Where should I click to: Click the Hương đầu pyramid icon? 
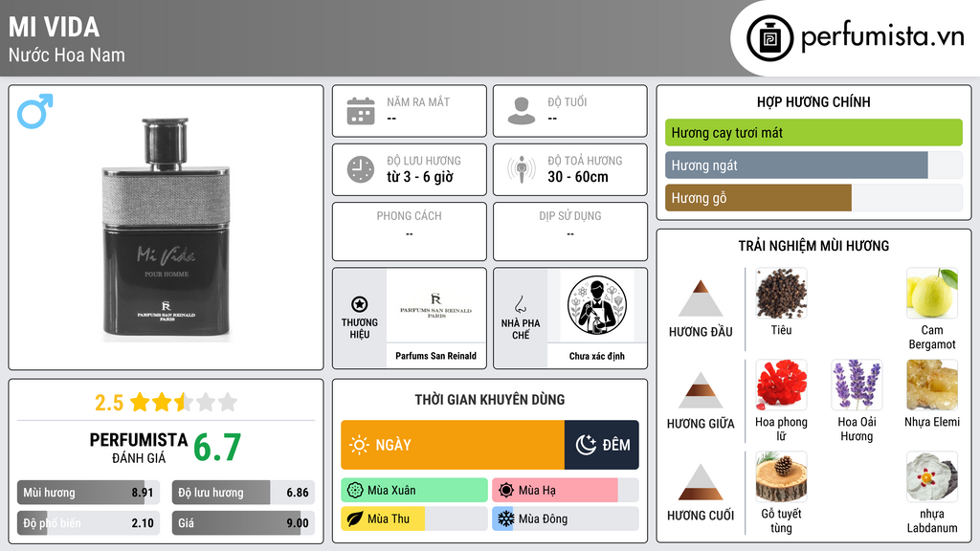point(701,298)
